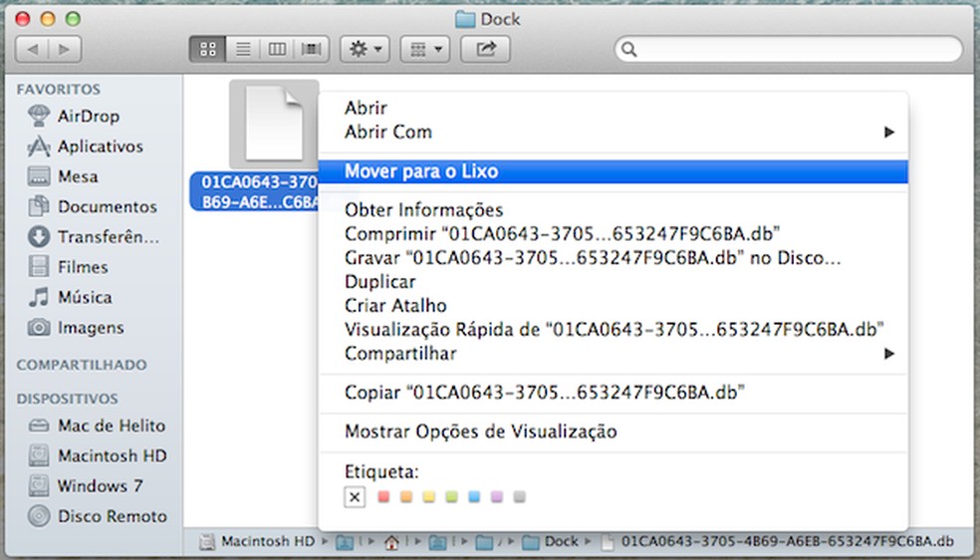The width and height of the screenshot is (980, 560).
Task: Go forward with the right arrow button
Action: click(x=65, y=50)
